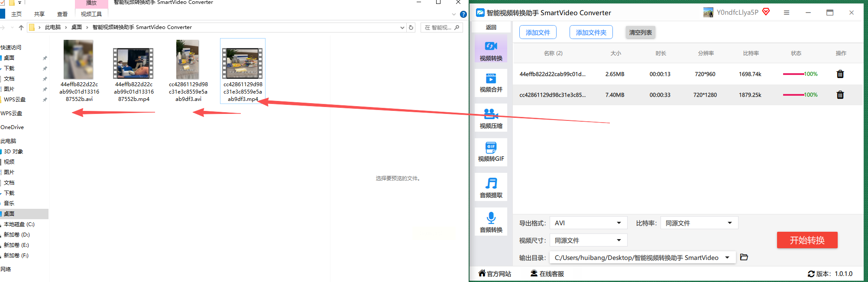
Task: Click the 1698.74k bitrate cell
Action: (750, 74)
